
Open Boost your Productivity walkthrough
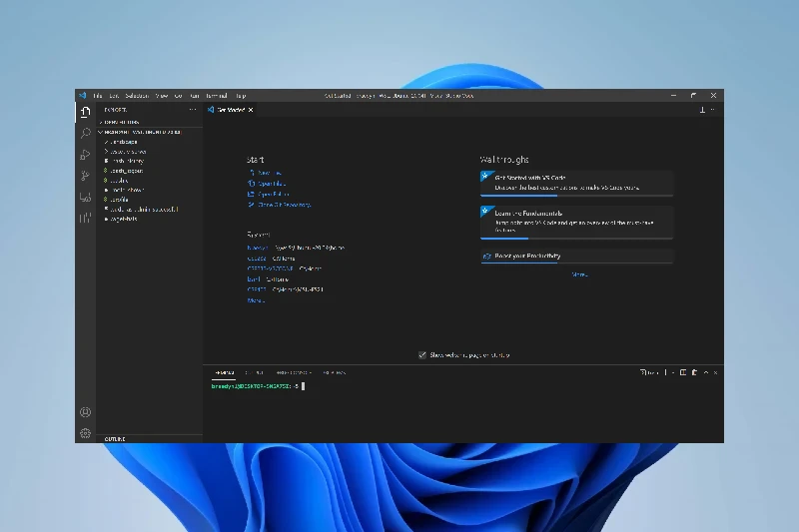[x=577, y=257]
